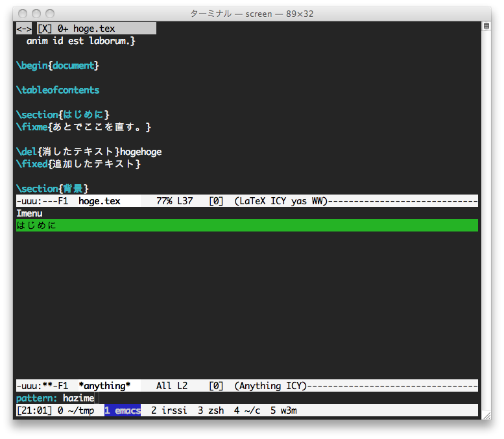Click the \del{消したテキスト}hogehoge line
The image size is (504, 439).
89,152
